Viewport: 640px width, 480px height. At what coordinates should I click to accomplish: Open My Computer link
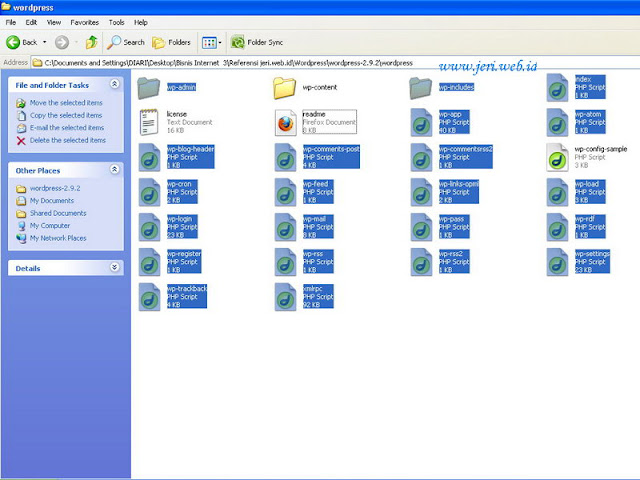point(49,226)
